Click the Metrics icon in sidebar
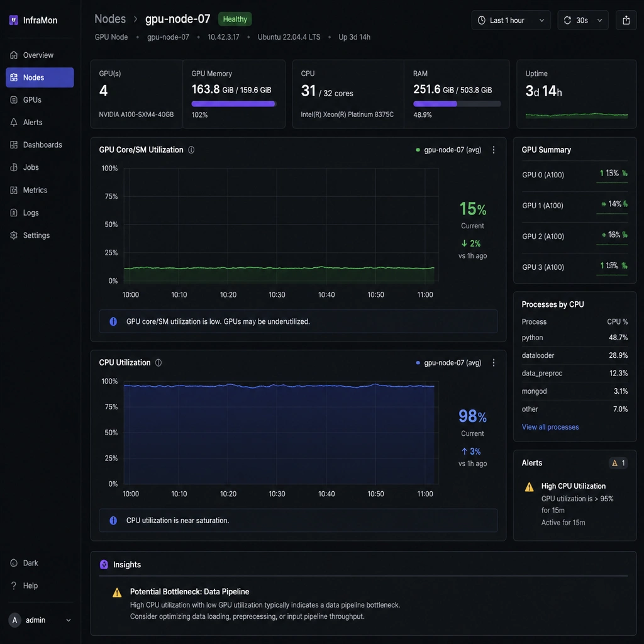 (14, 190)
